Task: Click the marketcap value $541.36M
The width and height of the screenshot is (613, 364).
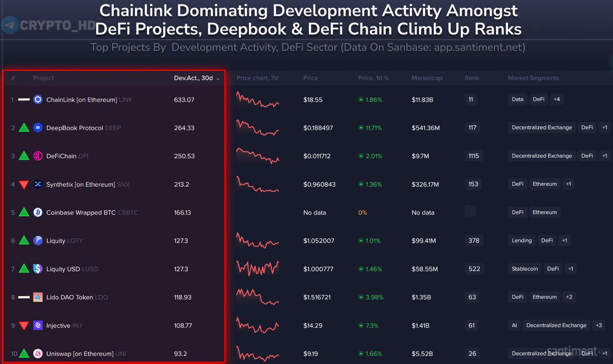Action: (x=426, y=128)
